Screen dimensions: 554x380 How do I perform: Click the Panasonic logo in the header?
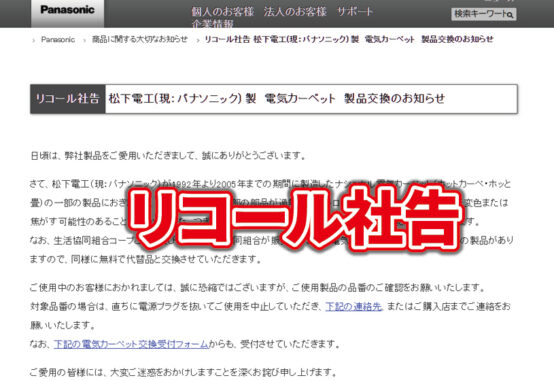pos(67,10)
